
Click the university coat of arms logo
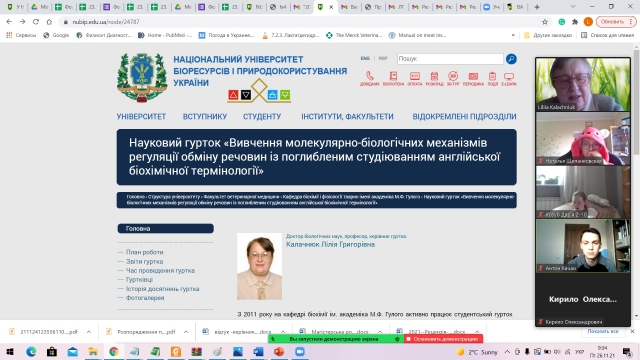tap(142, 77)
